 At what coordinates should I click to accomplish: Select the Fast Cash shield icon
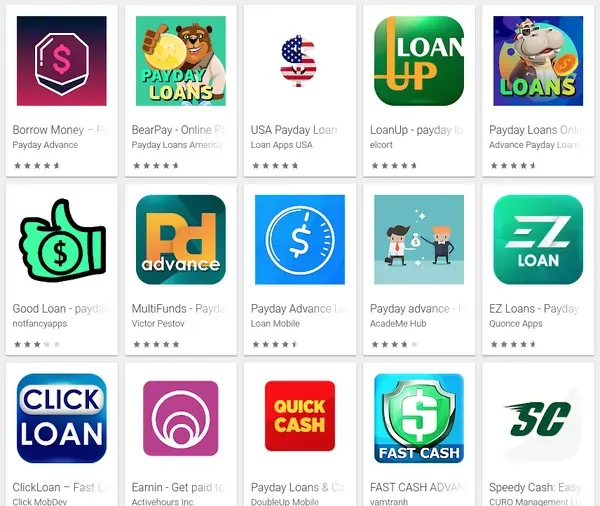pyautogui.click(x=419, y=418)
